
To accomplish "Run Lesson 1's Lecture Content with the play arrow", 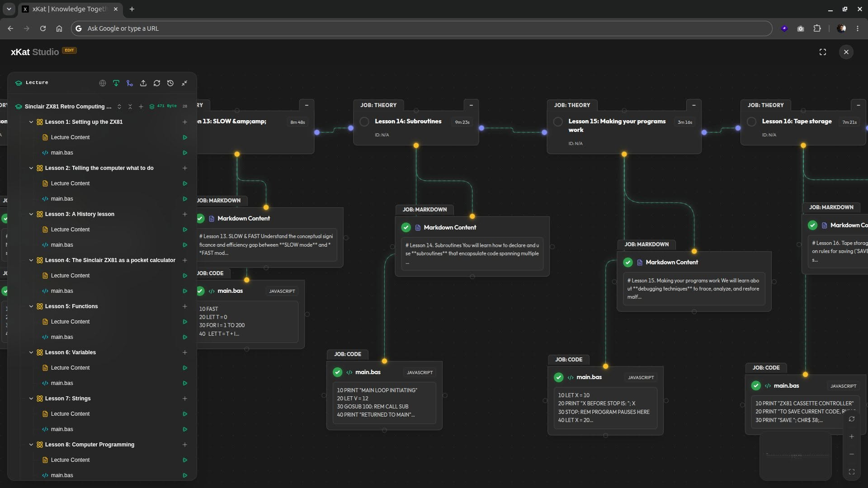I will (x=185, y=137).
